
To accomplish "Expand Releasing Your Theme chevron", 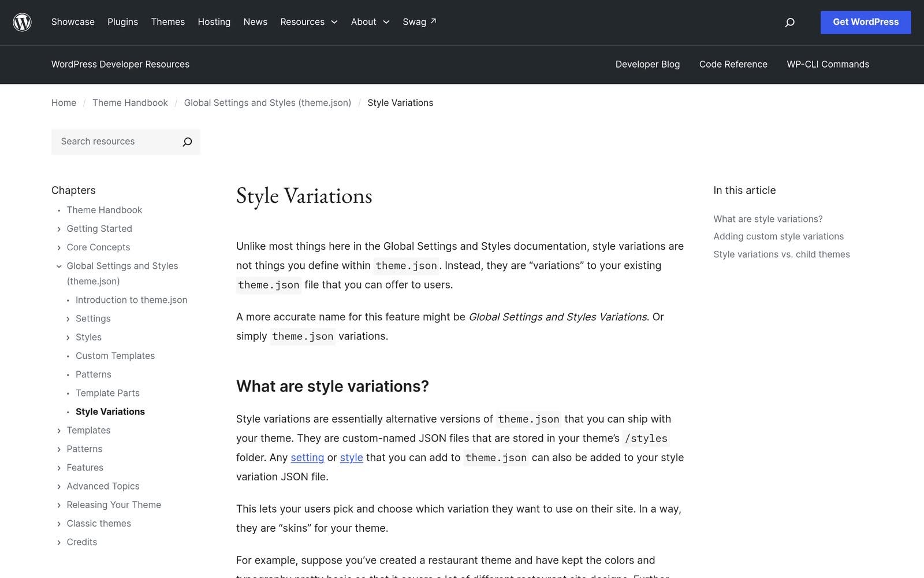I will click(59, 505).
